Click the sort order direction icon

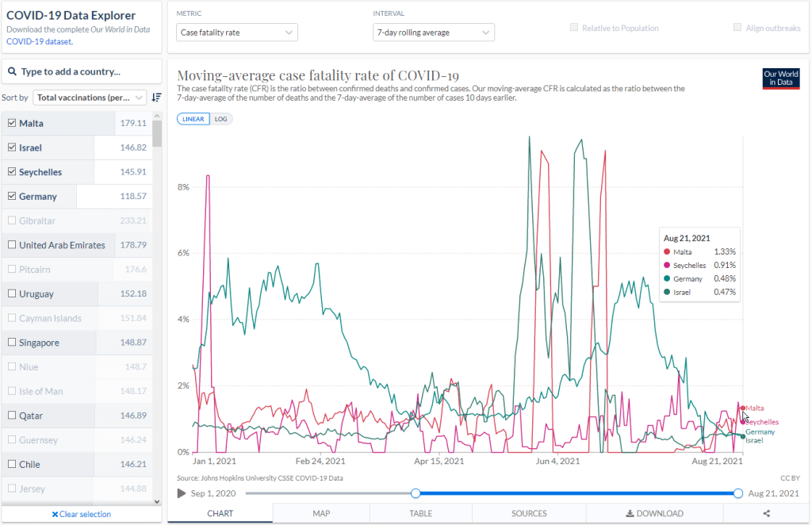[x=156, y=98]
